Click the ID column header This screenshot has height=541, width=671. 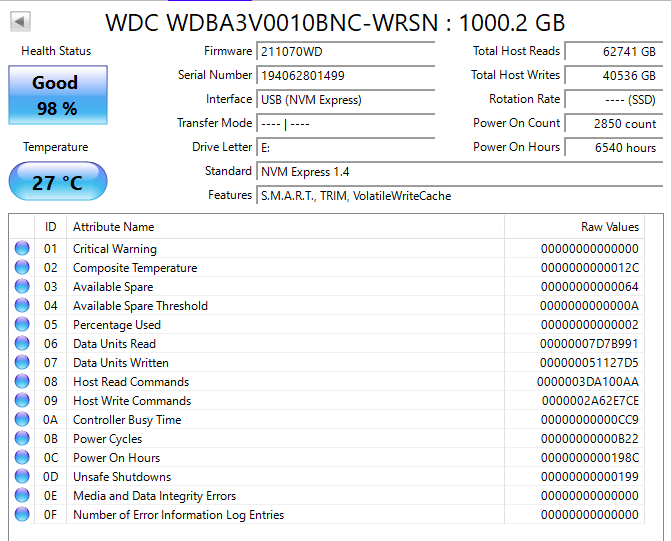tap(50, 226)
